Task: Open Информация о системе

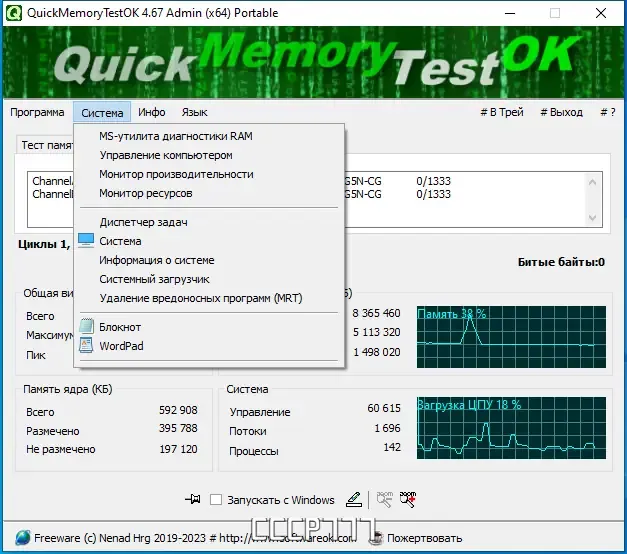Action: pos(209,260)
